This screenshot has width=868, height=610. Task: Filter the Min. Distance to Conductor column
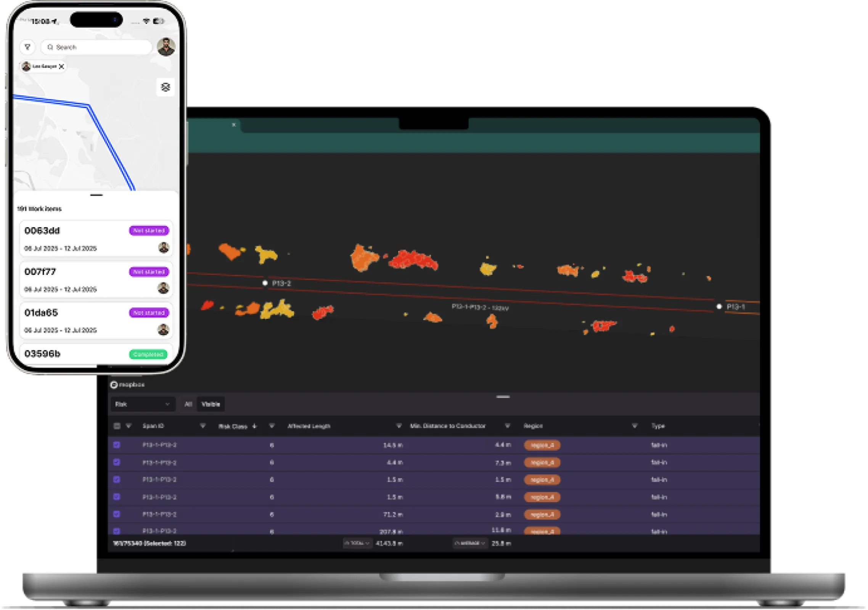507,426
